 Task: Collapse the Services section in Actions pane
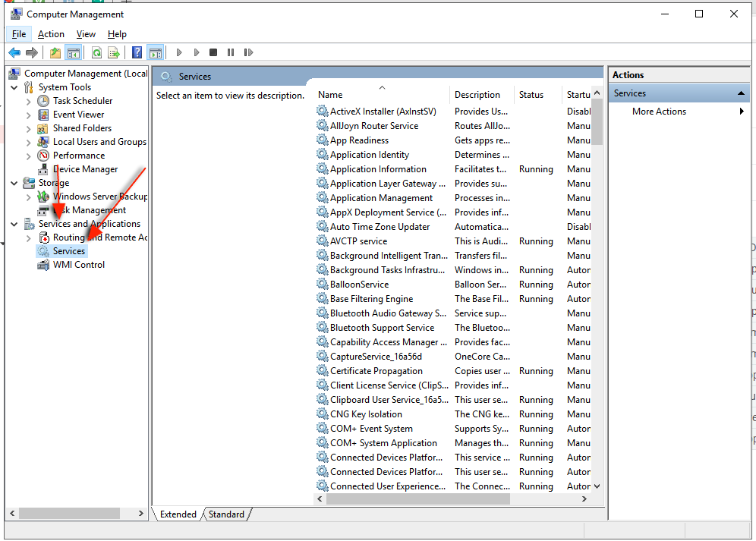tap(741, 93)
